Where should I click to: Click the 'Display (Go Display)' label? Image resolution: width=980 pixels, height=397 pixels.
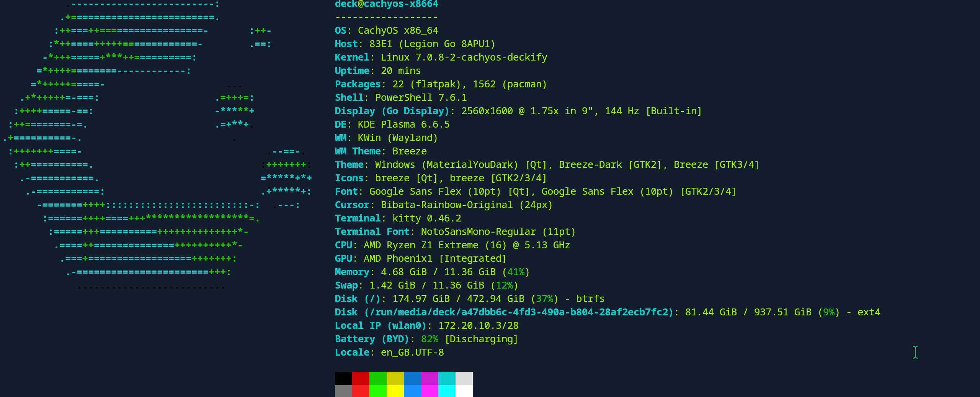pyautogui.click(x=392, y=111)
